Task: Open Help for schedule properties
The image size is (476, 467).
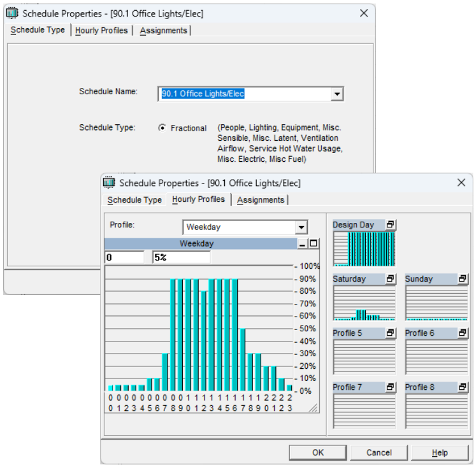Action: (x=440, y=452)
